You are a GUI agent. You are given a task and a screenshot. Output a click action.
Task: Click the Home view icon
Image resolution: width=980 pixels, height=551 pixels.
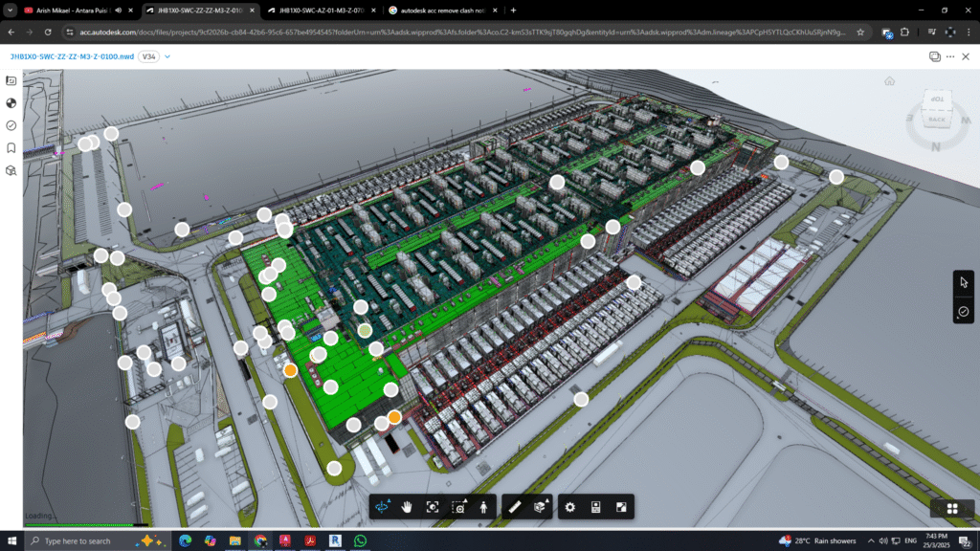(890, 81)
